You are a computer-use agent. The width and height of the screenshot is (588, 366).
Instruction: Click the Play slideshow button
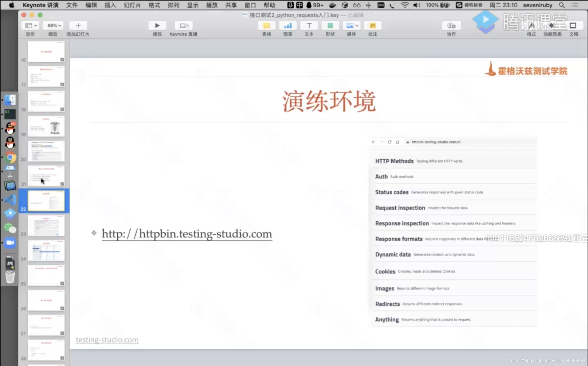click(x=157, y=26)
